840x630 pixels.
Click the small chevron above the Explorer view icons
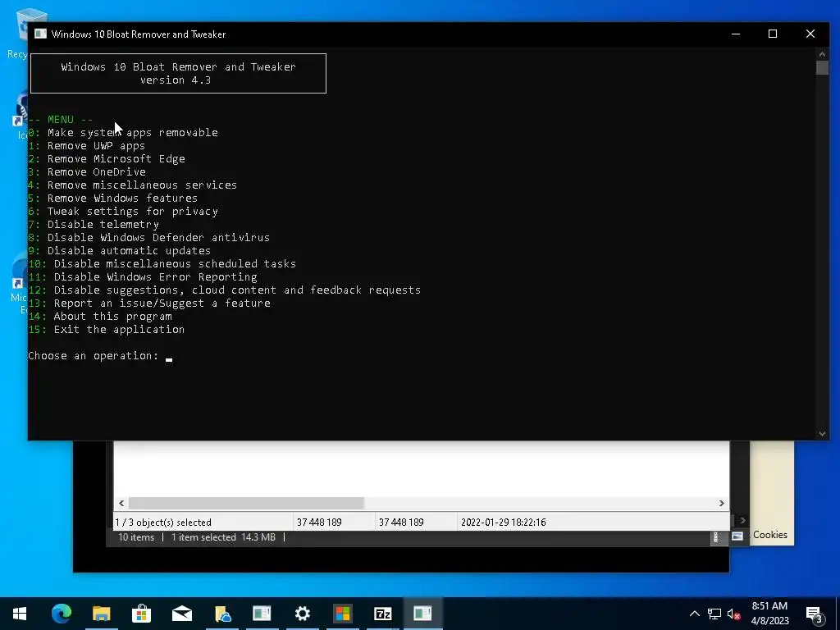[x=742, y=520]
